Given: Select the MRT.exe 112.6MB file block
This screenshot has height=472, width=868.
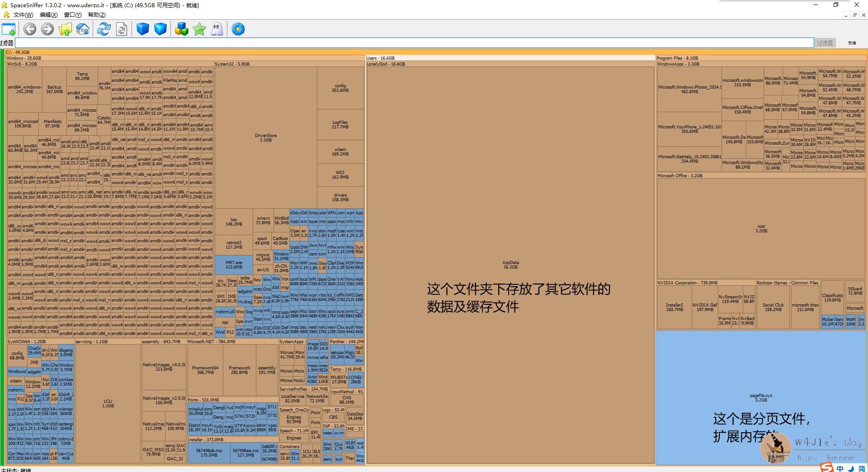Looking at the screenshot, I should 234,264.
